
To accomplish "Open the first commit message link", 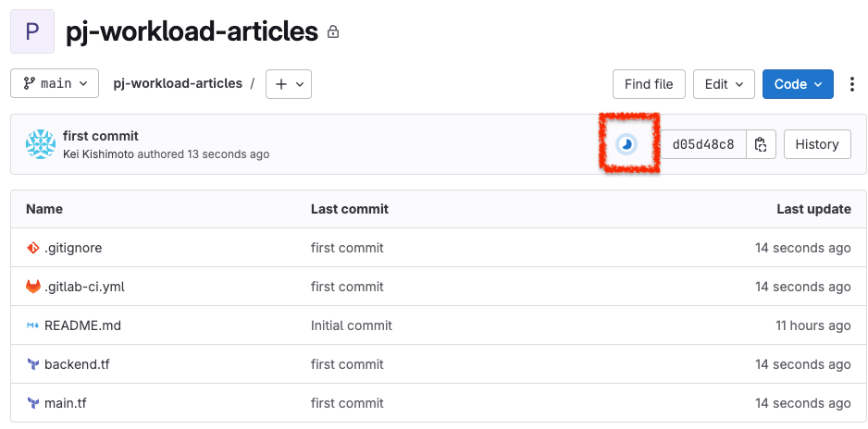I will click(101, 136).
